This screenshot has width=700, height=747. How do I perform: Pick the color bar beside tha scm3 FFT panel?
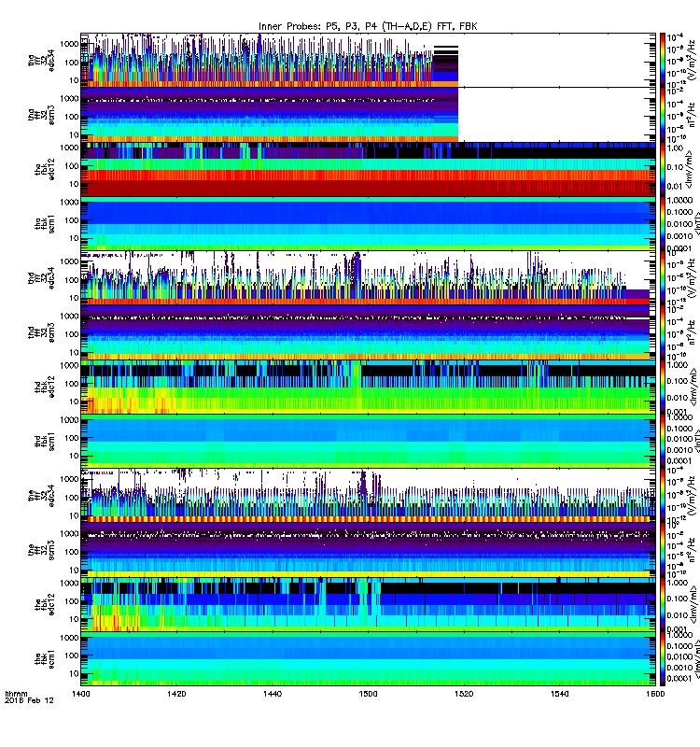[662, 115]
